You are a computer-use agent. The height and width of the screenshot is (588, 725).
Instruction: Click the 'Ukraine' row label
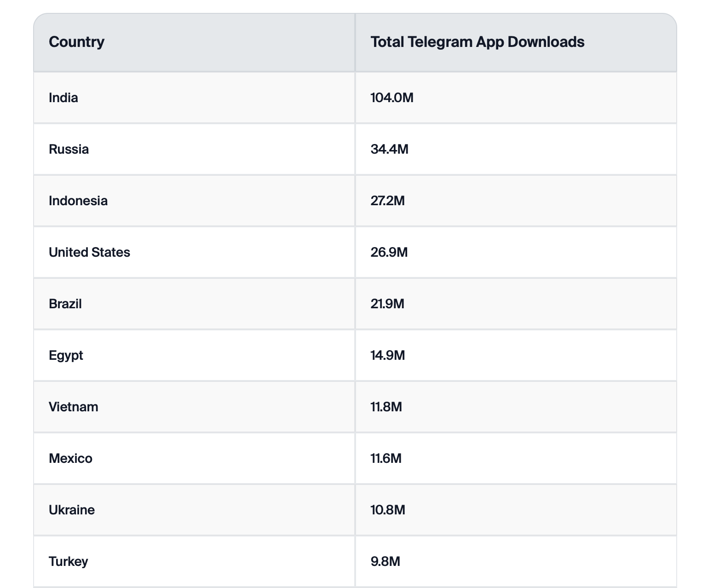click(x=72, y=510)
